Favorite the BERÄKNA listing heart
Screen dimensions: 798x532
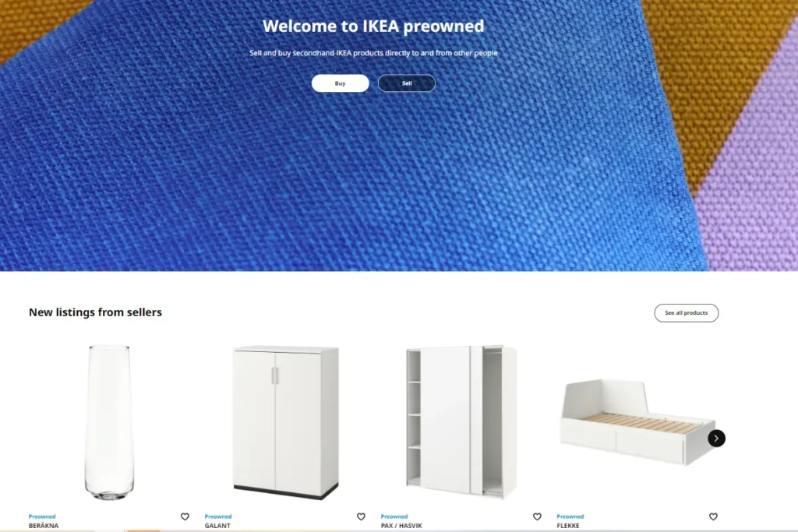click(x=185, y=516)
